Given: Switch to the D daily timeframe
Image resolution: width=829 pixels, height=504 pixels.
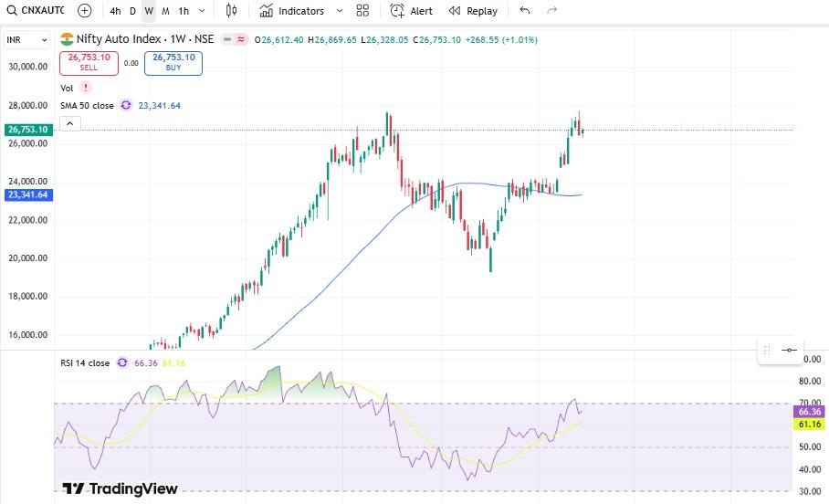Looking at the screenshot, I should click(x=132, y=11).
